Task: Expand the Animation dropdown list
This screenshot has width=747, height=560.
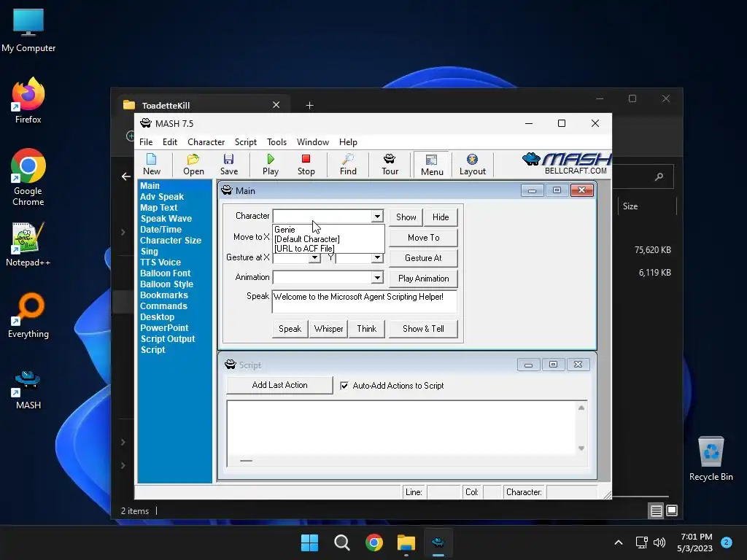Action: [x=377, y=278]
